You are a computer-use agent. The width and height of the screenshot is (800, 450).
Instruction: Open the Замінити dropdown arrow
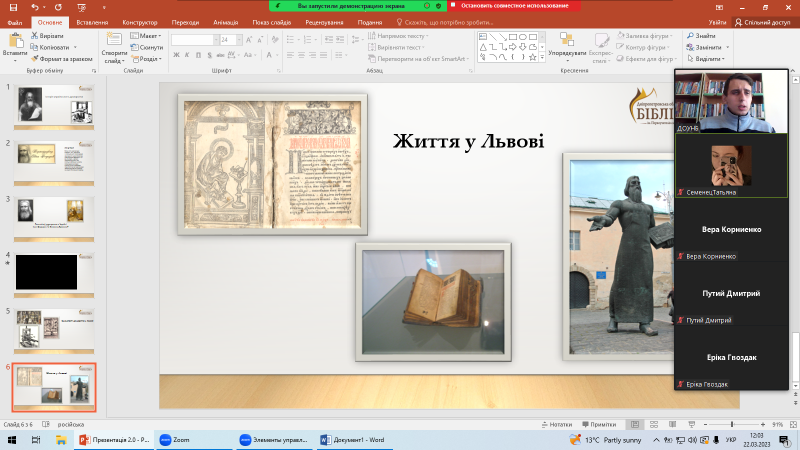tap(728, 47)
